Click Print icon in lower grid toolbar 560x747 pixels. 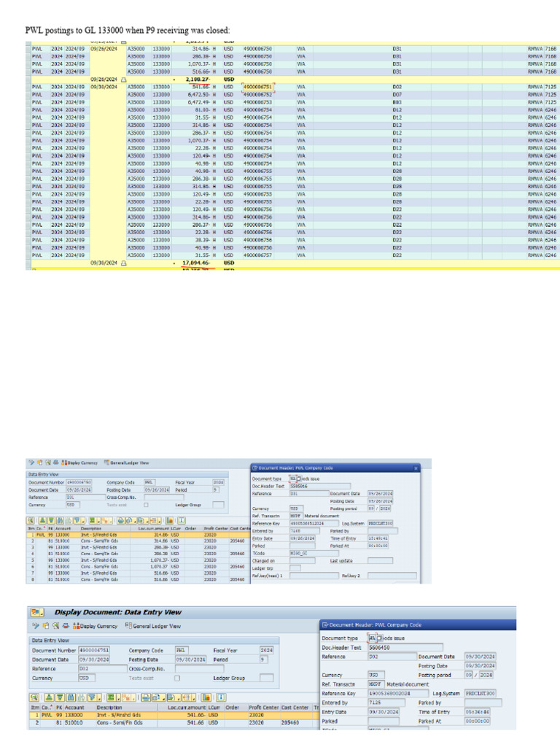[146, 697]
